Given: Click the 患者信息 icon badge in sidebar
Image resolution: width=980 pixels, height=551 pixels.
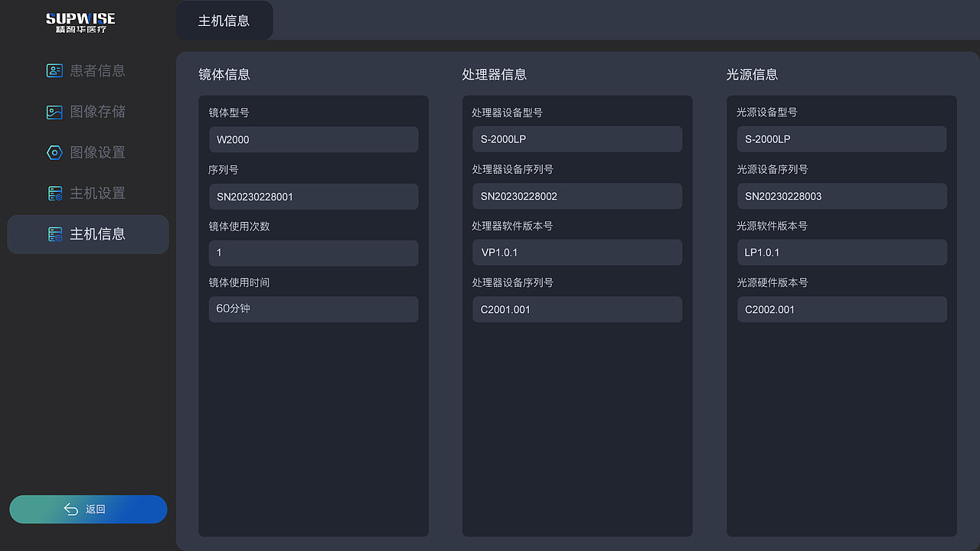Looking at the screenshot, I should [x=54, y=70].
